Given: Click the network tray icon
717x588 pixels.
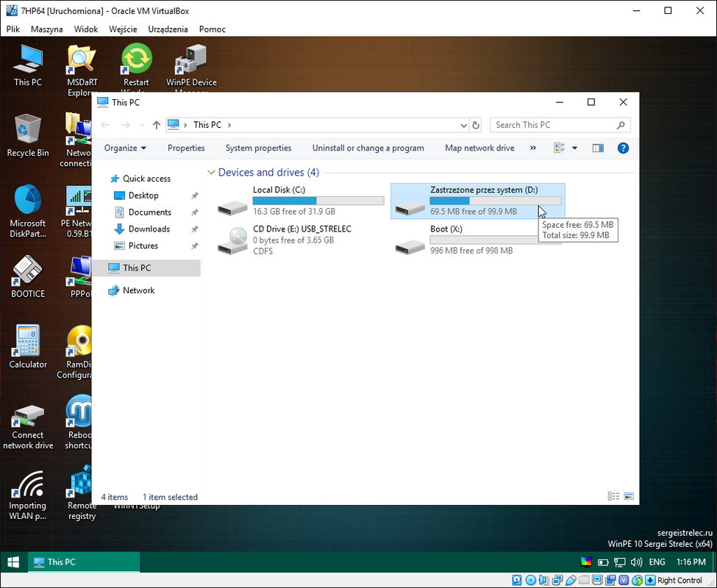Looking at the screenshot, I should pyautogui.click(x=620, y=562).
